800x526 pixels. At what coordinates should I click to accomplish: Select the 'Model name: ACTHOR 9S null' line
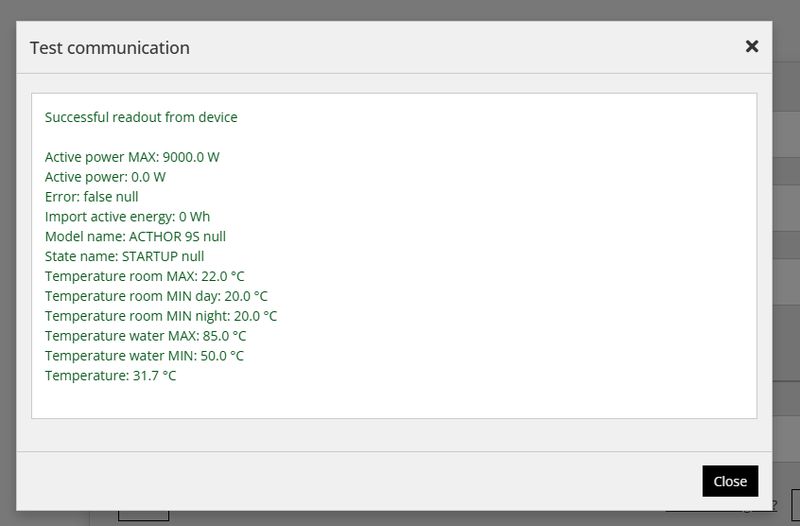135,237
